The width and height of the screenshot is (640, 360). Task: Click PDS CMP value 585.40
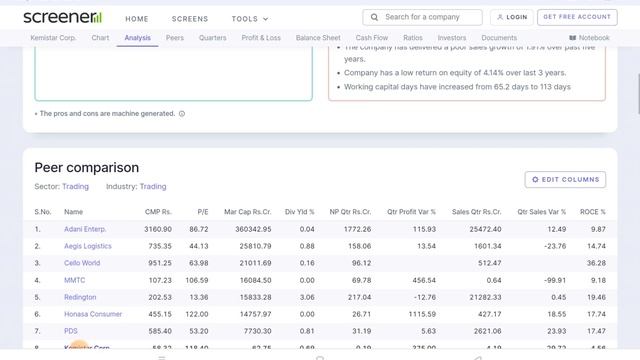(x=160, y=331)
